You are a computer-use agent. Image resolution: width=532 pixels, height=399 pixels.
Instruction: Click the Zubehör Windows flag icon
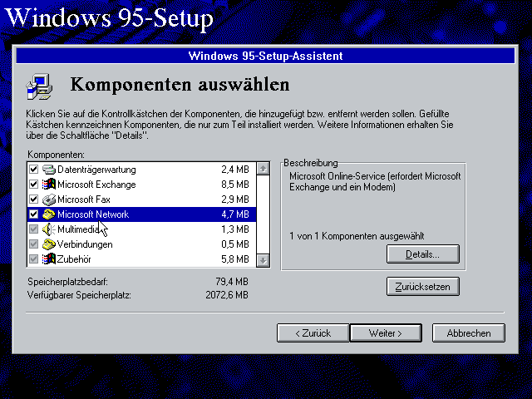tap(49, 259)
